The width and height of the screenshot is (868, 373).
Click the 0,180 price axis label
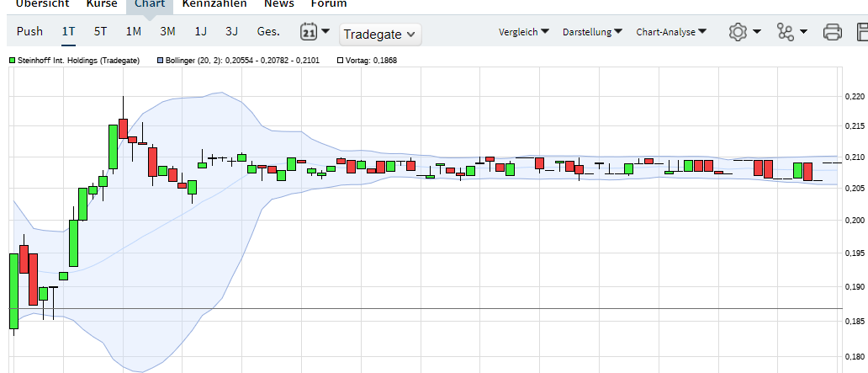pos(856,356)
